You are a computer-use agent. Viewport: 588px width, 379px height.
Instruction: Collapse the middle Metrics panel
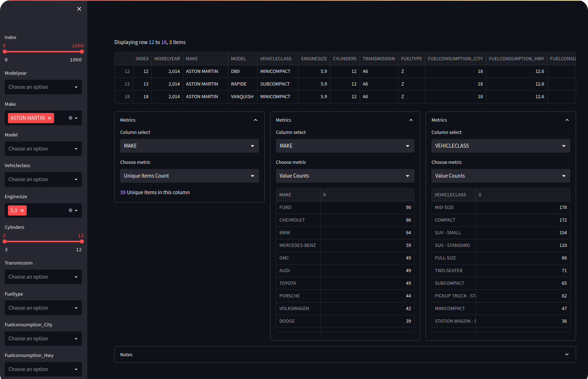coord(411,120)
